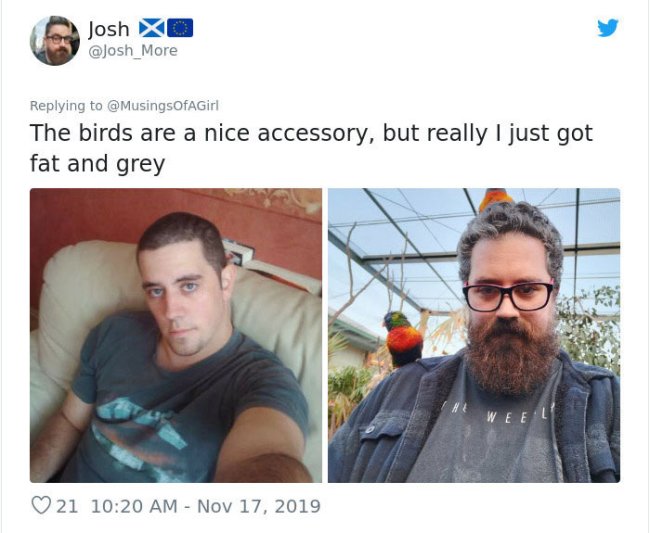Click the bird on top of head
Image resolution: width=650 pixels, height=533 pixels.
click(495, 198)
